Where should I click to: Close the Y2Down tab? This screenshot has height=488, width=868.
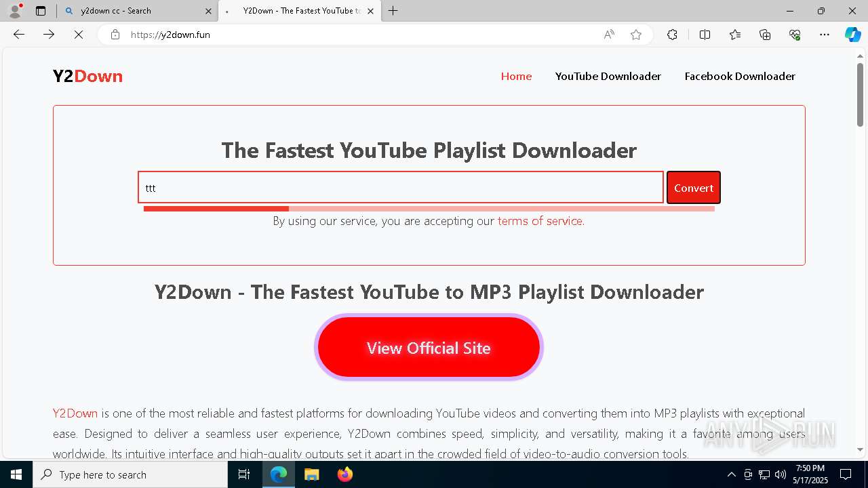371,11
